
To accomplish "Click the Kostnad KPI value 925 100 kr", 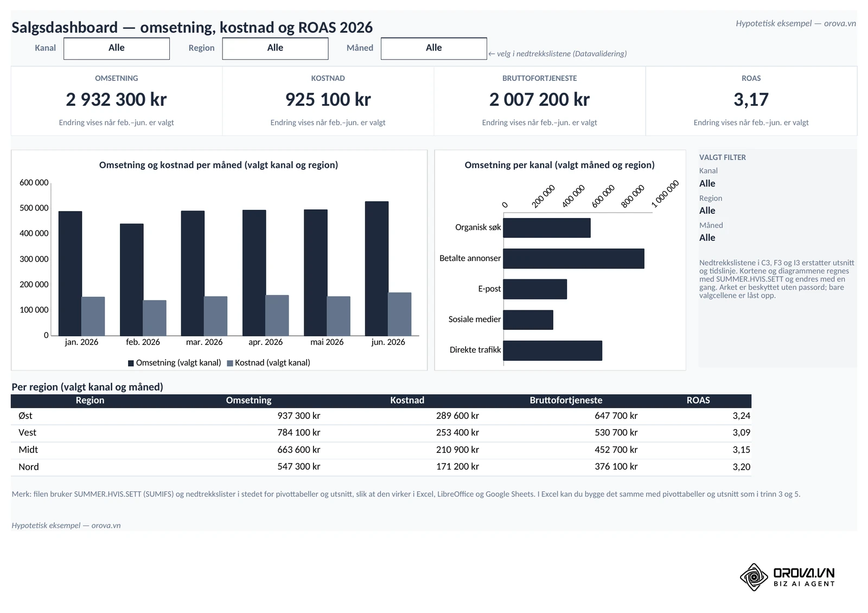I will coord(328,100).
